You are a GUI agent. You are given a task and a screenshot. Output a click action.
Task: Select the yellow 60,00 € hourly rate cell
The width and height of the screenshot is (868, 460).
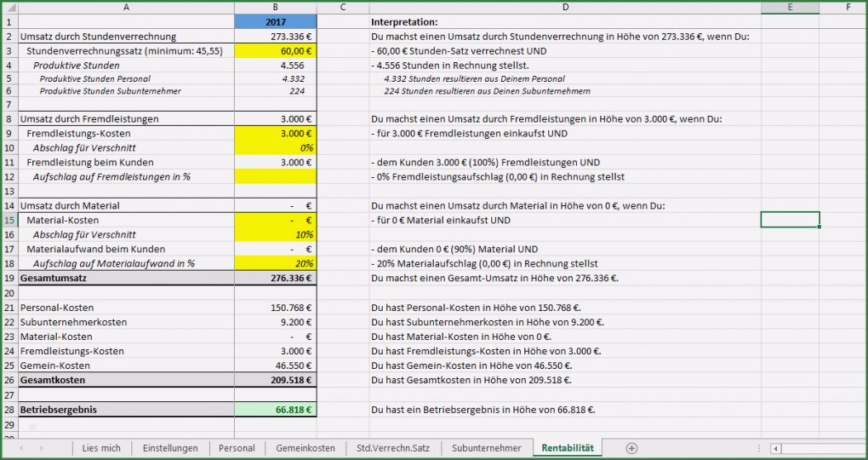pos(275,51)
